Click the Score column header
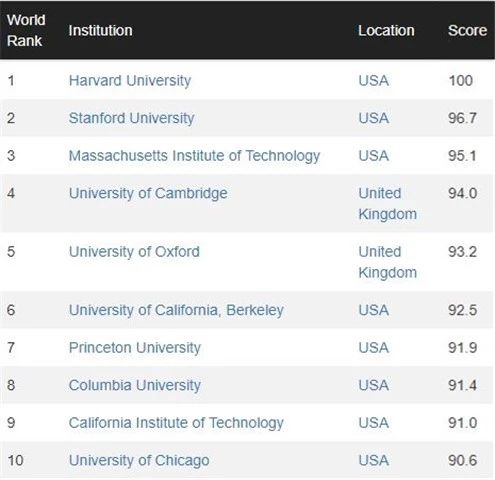 coord(467,31)
